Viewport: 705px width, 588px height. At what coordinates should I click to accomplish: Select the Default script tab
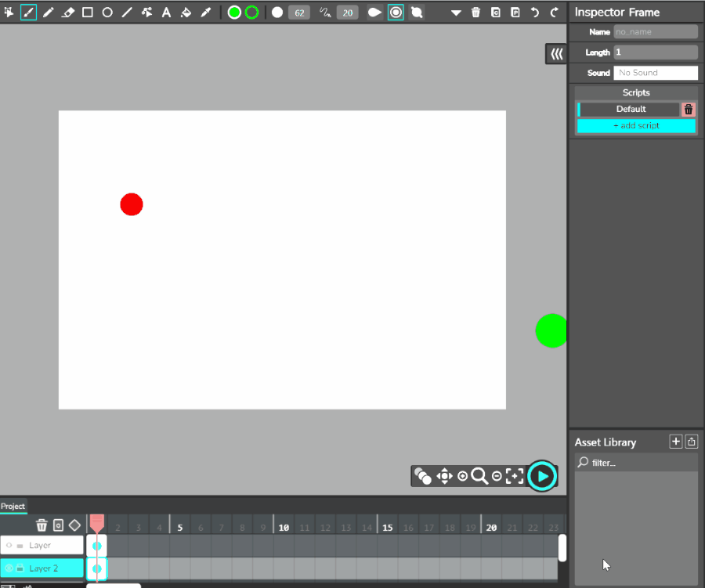coord(628,110)
